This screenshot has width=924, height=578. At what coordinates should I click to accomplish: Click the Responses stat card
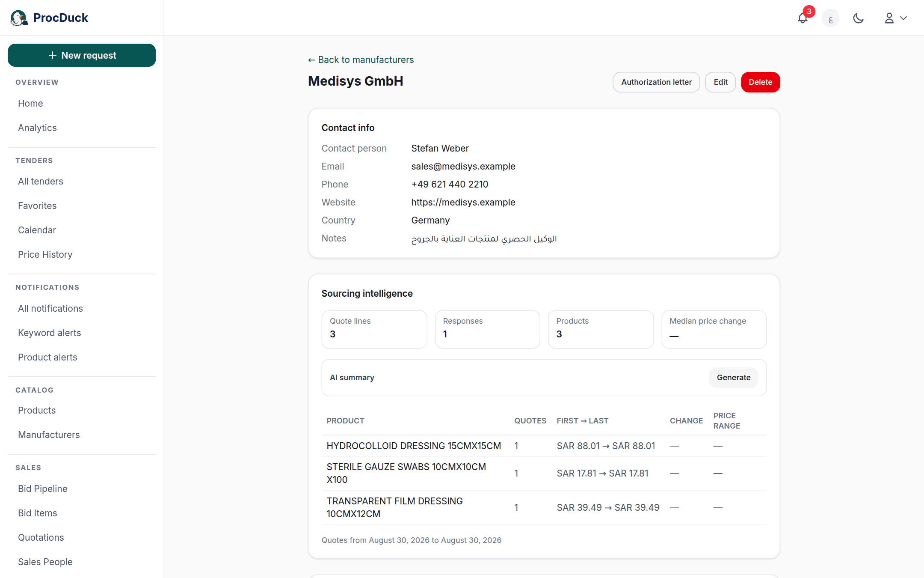coord(488,329)
